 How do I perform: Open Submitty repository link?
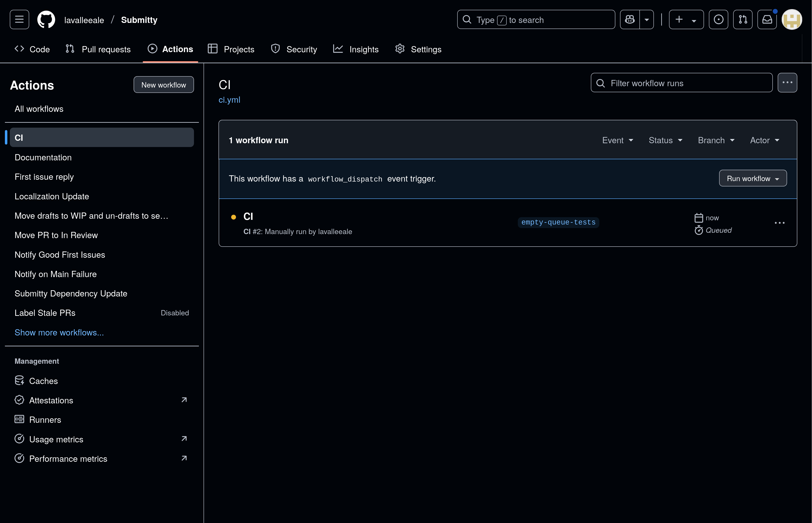click(x=139, y=20)
